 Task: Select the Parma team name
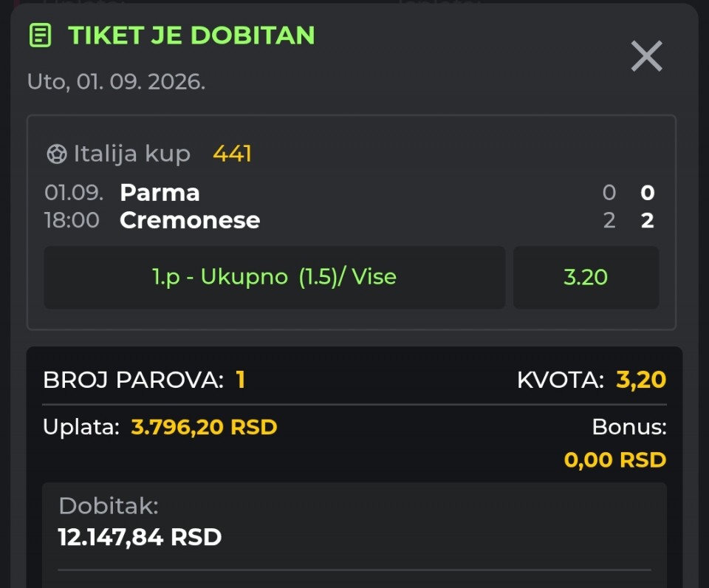pos(160,193)
